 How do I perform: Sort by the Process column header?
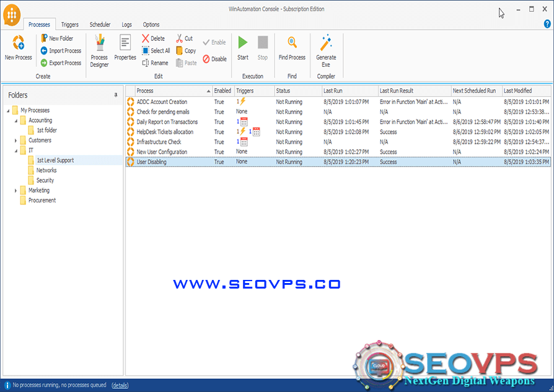(x=174, y=91)
